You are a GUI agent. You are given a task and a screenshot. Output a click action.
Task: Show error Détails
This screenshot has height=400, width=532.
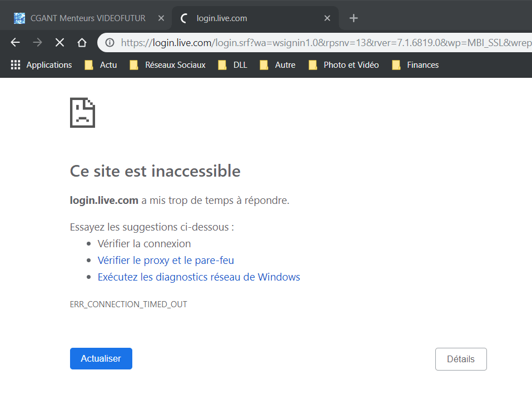click(x=461, y=359)
